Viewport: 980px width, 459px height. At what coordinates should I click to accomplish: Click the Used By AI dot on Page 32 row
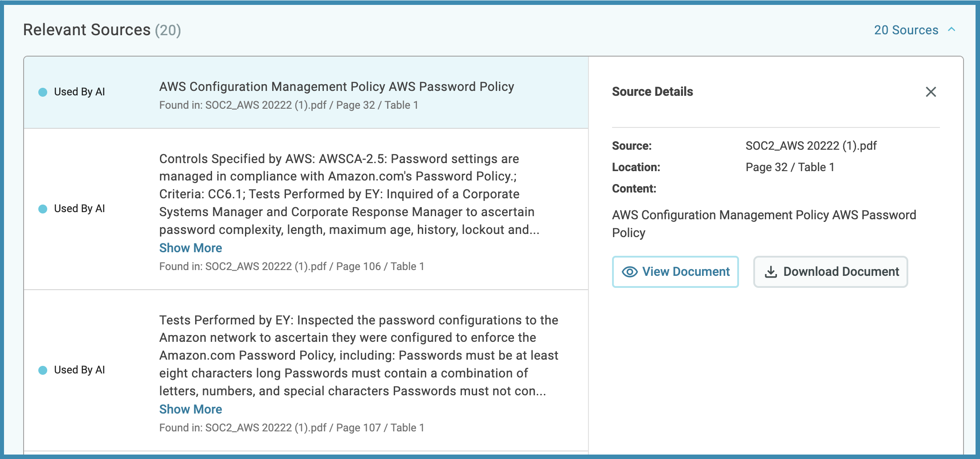point(43,92)
